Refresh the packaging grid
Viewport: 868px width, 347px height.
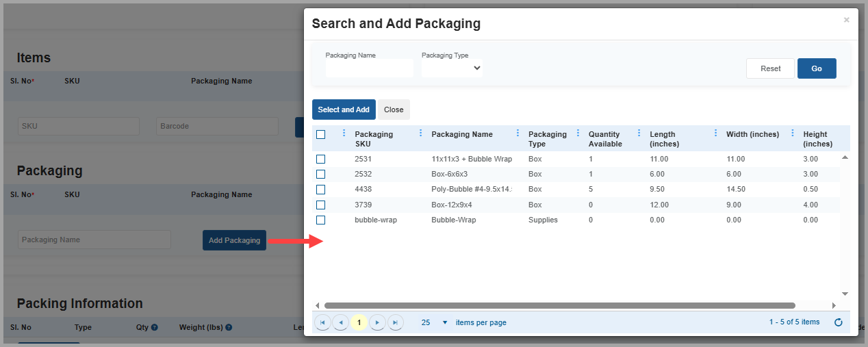tap(839, 322)
